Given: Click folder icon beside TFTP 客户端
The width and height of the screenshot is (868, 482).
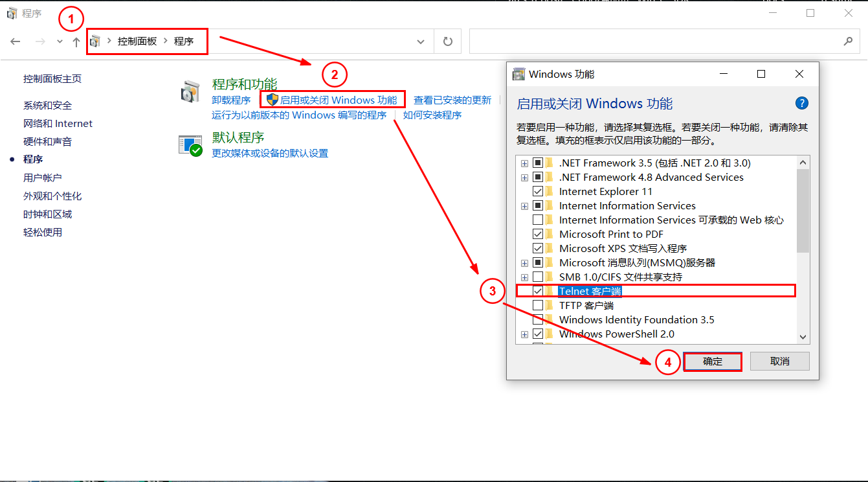Looking at the screenshot, I should (550, 306).
